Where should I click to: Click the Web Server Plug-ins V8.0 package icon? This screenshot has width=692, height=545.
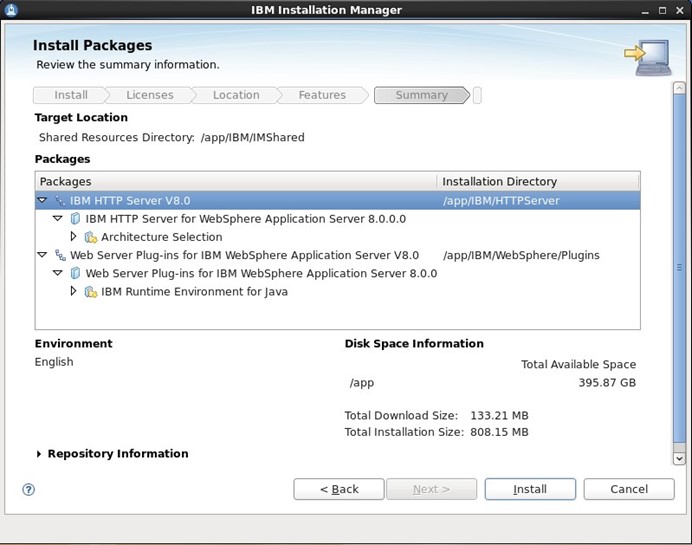(60, 255)
